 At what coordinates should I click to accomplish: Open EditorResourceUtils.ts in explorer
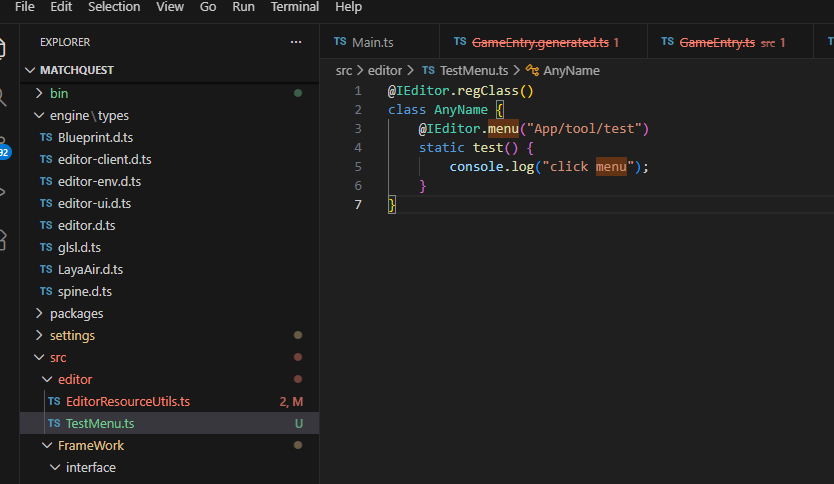coord(127,401)
